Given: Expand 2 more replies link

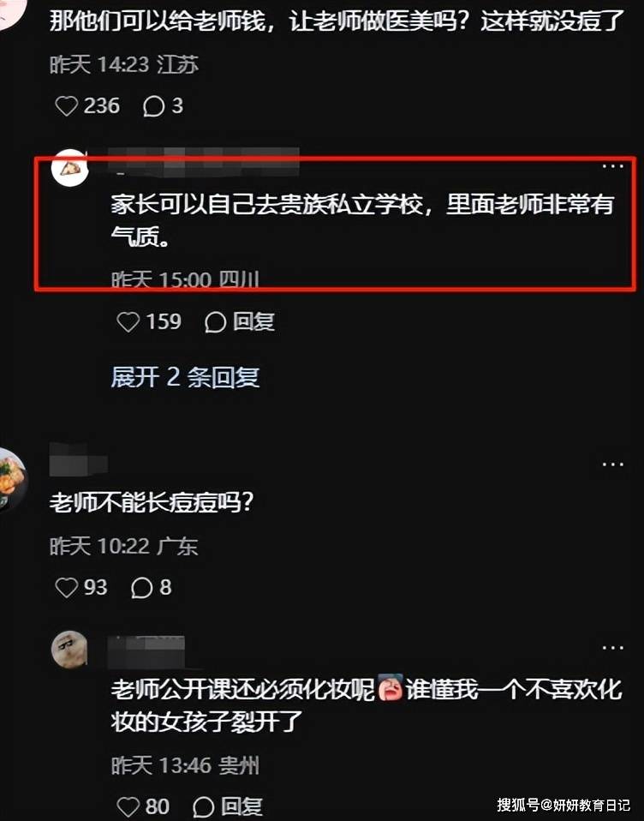Looking at the screenshot, I should [x=185, y=377].
